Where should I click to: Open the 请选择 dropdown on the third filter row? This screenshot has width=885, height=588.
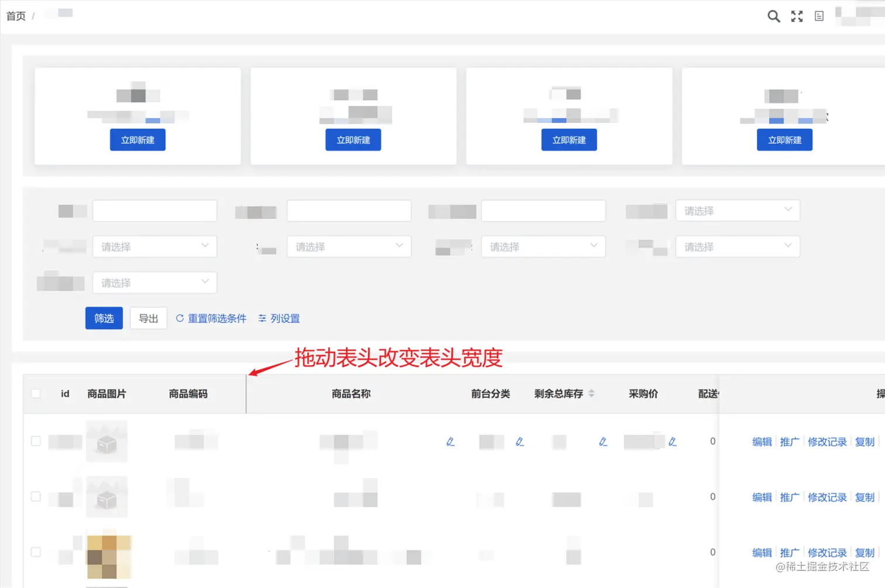(x=155, y=283)
